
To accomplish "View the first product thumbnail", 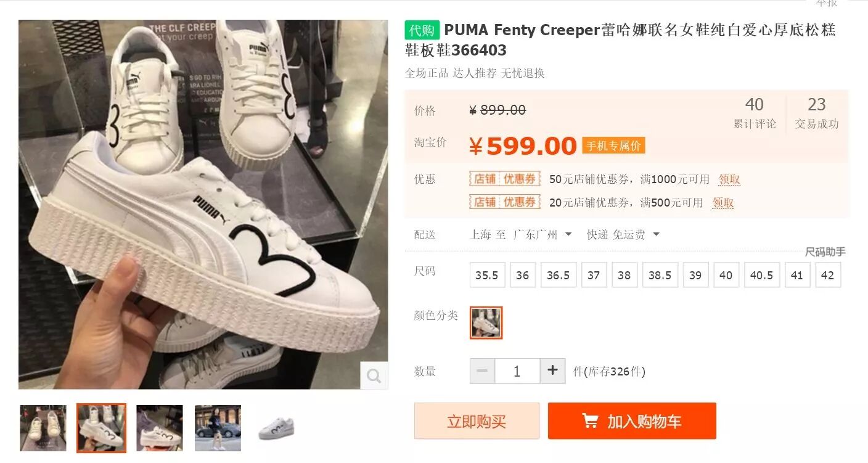I will coord(43,428).
